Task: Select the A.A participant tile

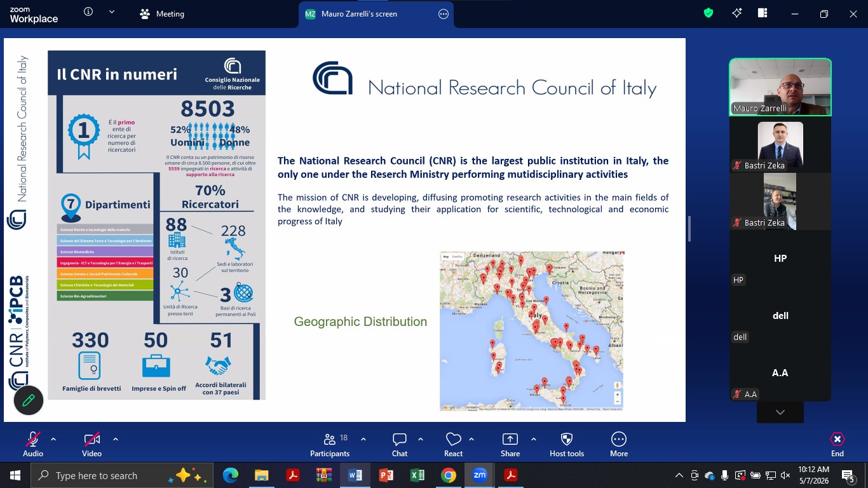Action: [x=780, y=373]
